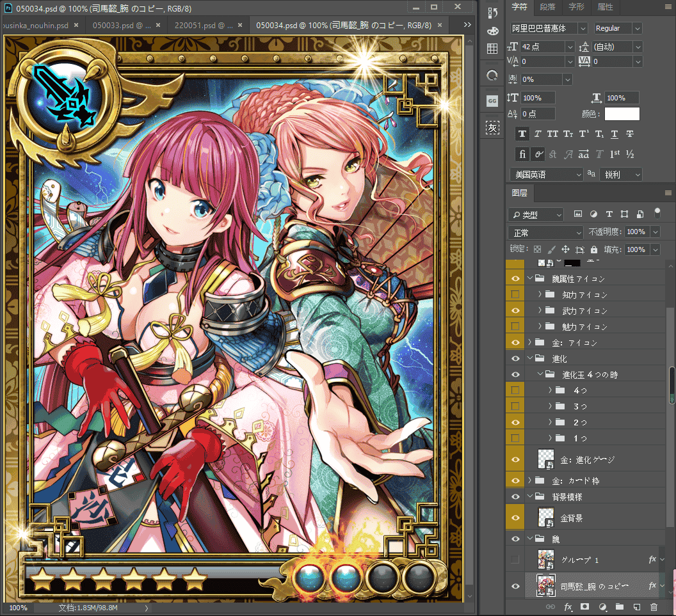Select the 金: 進化ゲージ layer thumbnail
The image size is (676, 616).
pyautogui.click(x=546, y=459)
